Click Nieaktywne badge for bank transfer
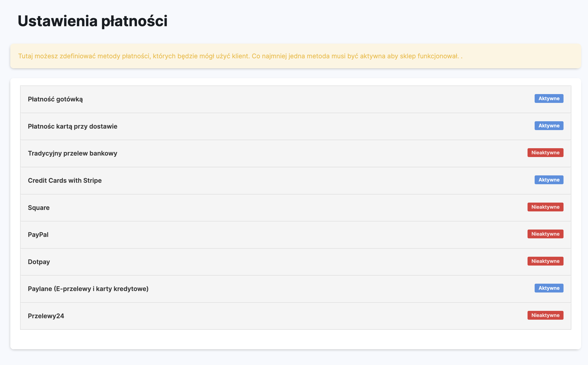Image resolution: width=588 pixels, height=365 pixels. 545,153
